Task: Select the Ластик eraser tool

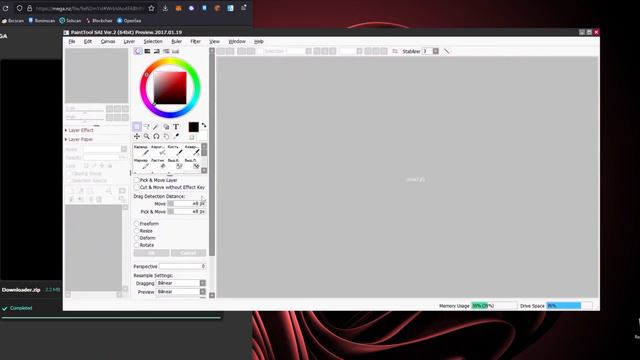Action: coord(158,164)
